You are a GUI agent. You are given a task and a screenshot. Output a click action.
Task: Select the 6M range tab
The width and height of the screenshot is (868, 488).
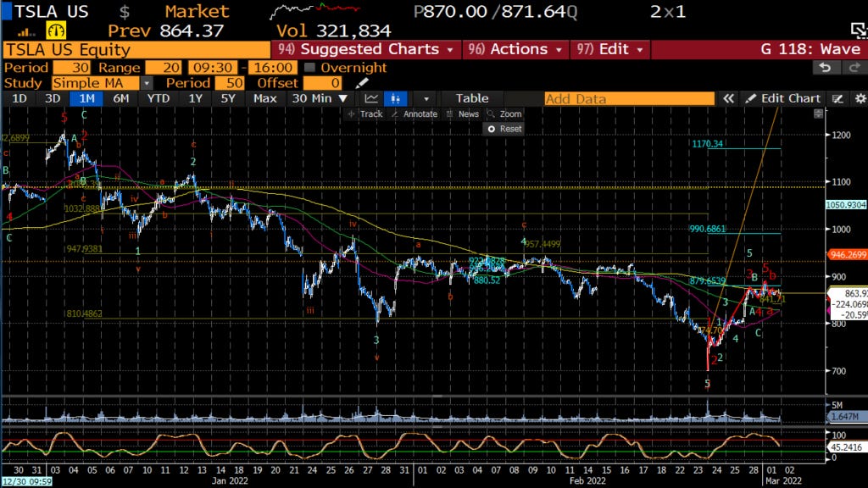pyautogui.click(x=120, y=98)
